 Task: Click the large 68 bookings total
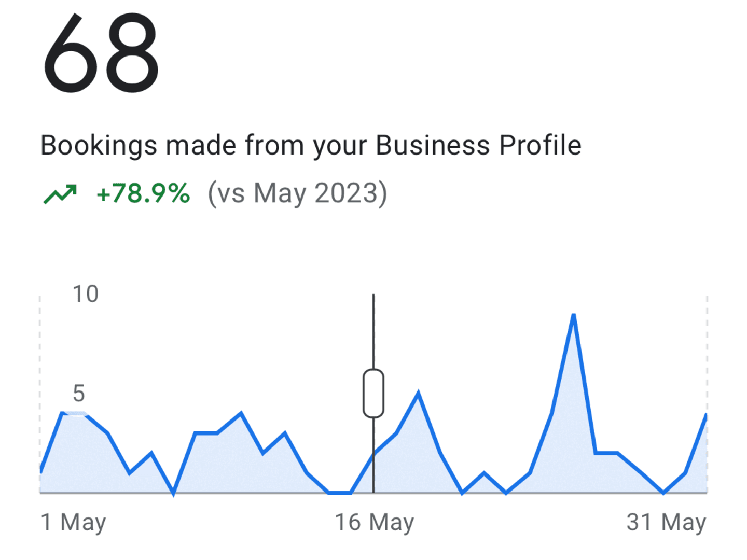101,53
